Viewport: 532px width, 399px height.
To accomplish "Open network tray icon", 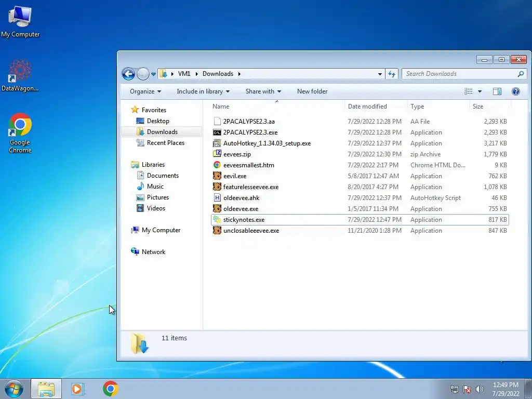I will pos(454,389).
